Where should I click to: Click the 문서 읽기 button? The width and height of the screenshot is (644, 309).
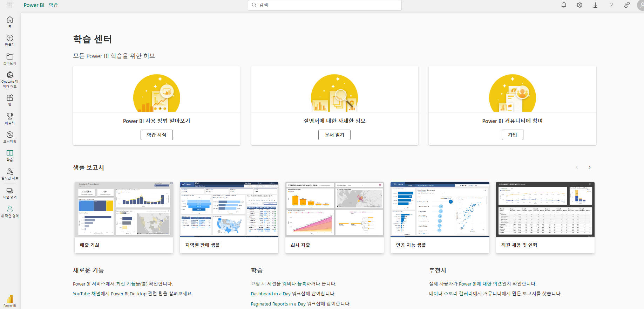coord(334,135)
